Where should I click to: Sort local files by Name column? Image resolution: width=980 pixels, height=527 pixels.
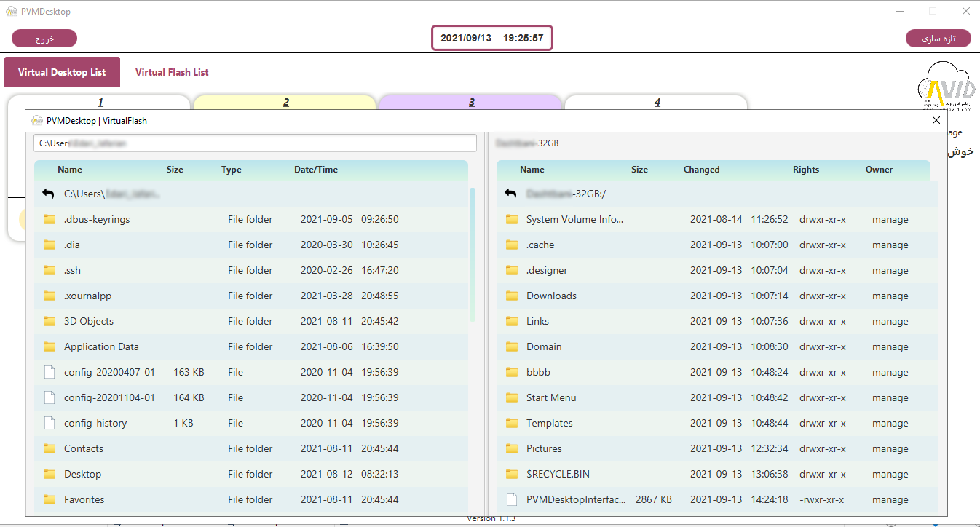[x=70, y=170]
